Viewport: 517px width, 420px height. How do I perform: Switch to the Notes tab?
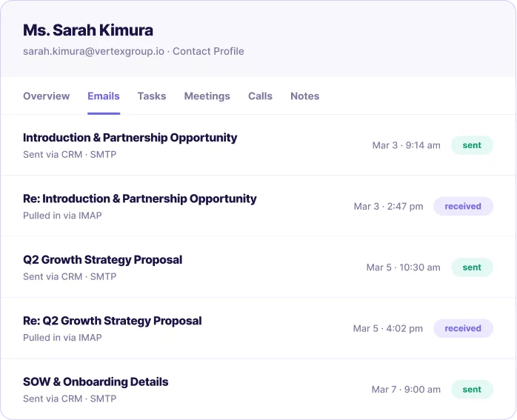click(x=304, y=96)
